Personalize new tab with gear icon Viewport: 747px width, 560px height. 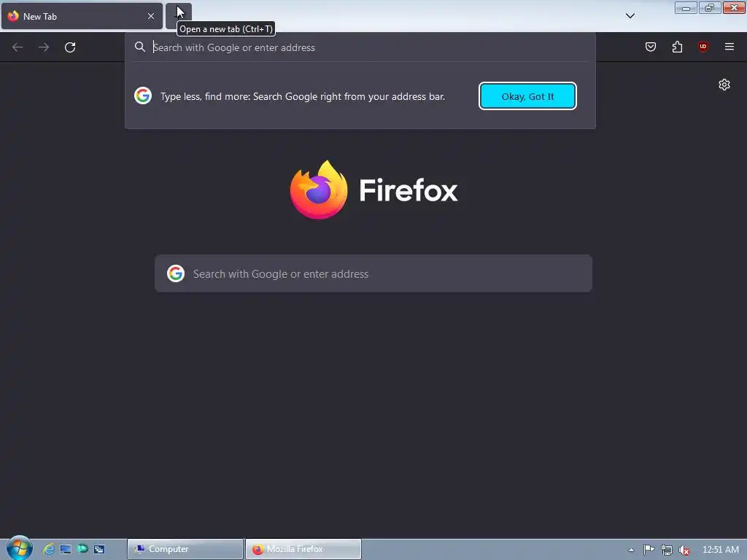click(724, 85)
